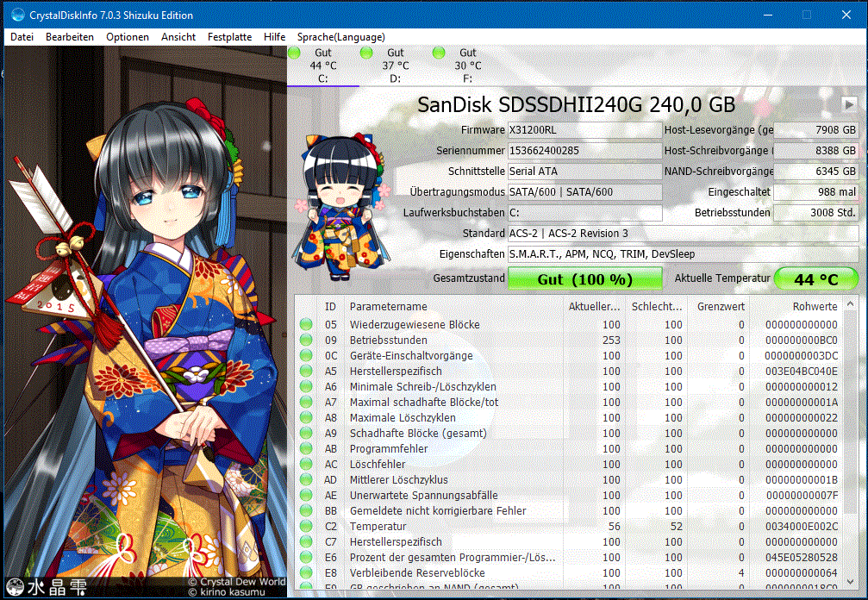This screenshot has width=868, height=600.
Task: Click the Shizuku kimono artwork panel
Action: 146,322
